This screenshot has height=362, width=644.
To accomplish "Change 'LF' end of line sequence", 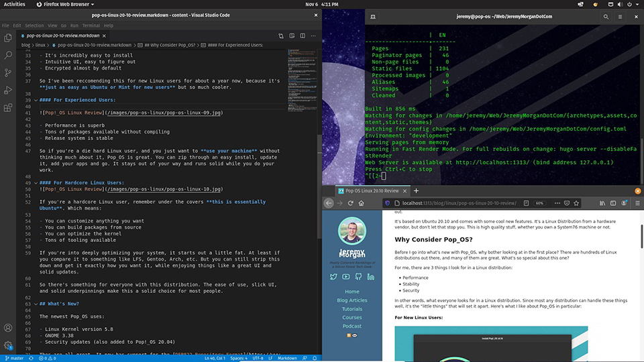I will tap(270, 358).
